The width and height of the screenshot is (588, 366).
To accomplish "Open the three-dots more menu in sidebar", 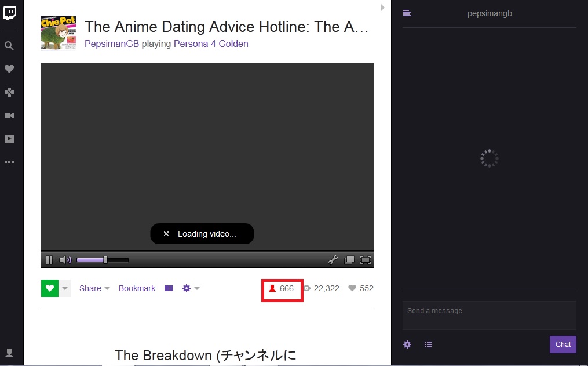I will click(x=9, y=162).
